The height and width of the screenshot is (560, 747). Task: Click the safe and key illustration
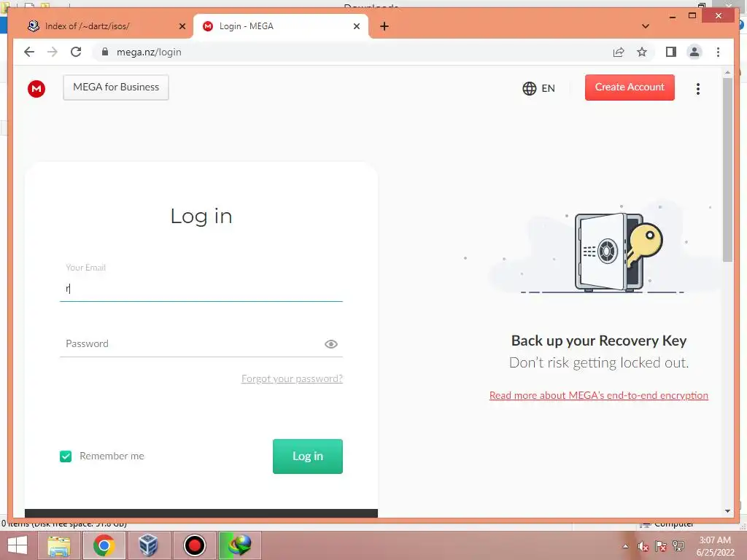pos(619,252)
